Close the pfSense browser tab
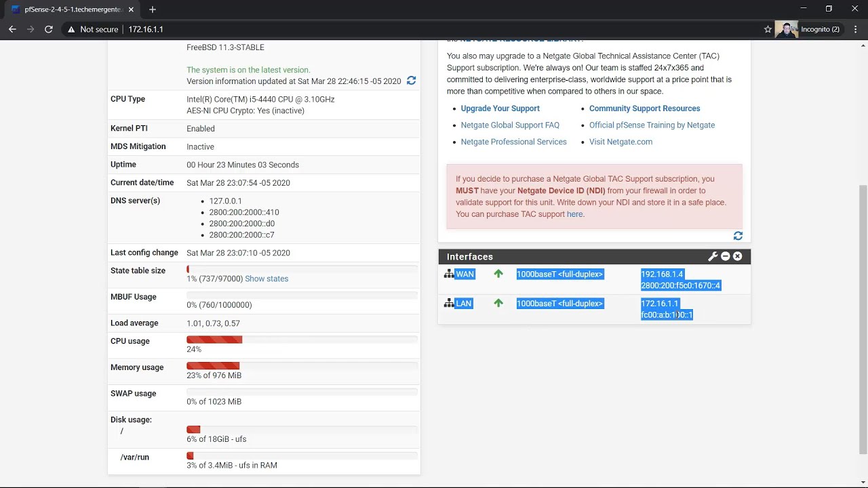The image size is (868, 488). [132, 9]
